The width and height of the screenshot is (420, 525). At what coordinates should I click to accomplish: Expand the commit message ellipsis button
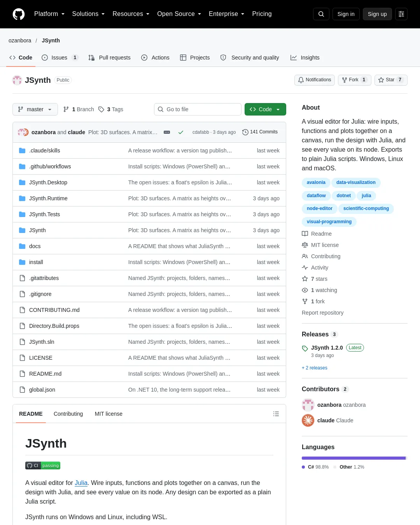click(x=167, y=132)
